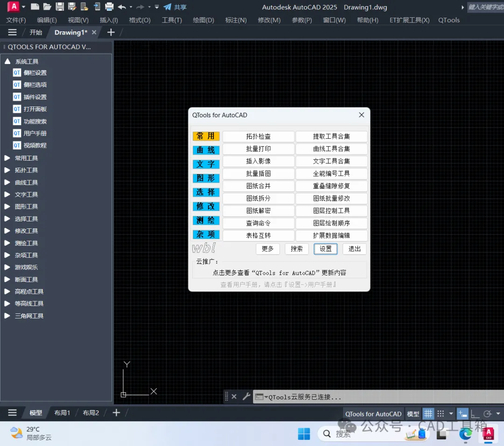Click the 更多 button
Screen dimensions: 504x446
[268, 249]
